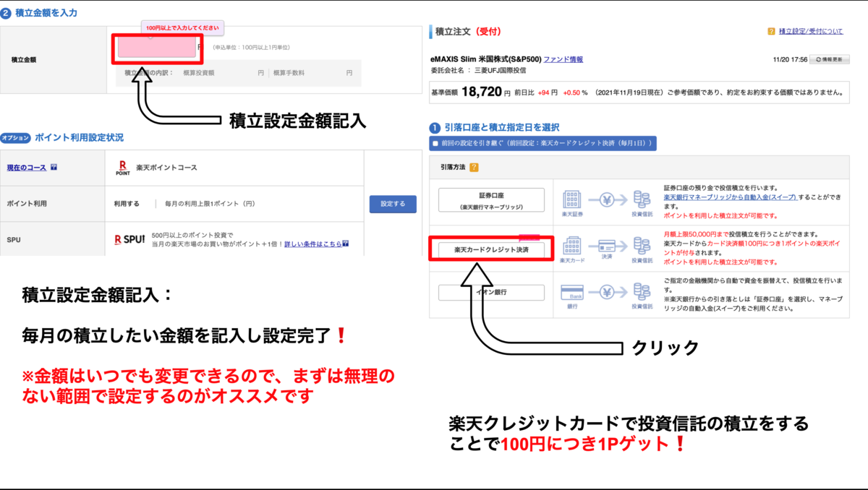The width and height of the screenshot is (868, 490).
Task: Click the ポイント利用 row label
Action: point(27,204)
